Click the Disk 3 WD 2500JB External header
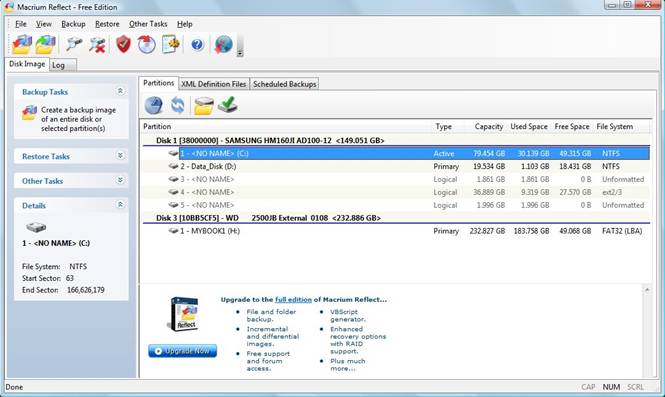Image resolution: width=665 pixels, height=397 pixels. point(396,218)
